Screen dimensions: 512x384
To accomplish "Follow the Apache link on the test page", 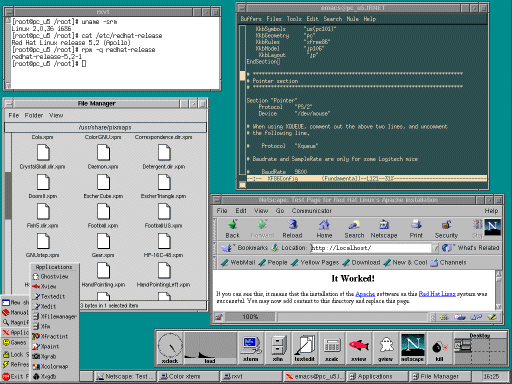I will 365,294.
